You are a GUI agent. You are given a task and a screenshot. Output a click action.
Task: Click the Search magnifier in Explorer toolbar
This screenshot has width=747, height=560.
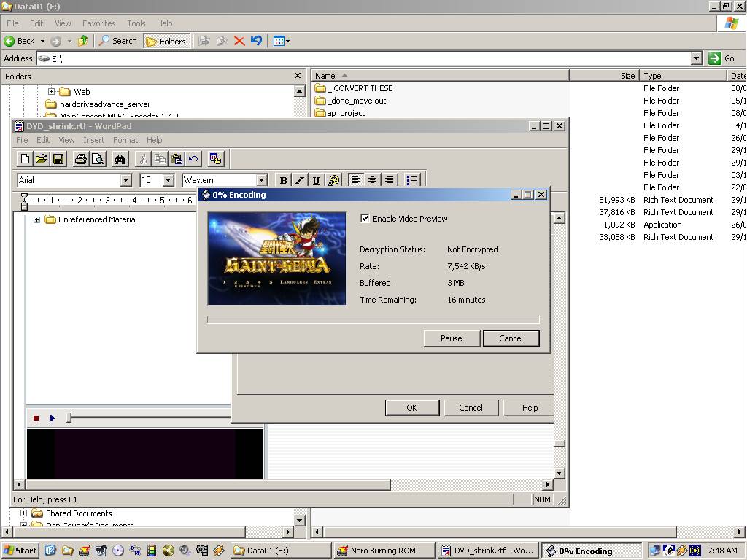coord(117,41)
